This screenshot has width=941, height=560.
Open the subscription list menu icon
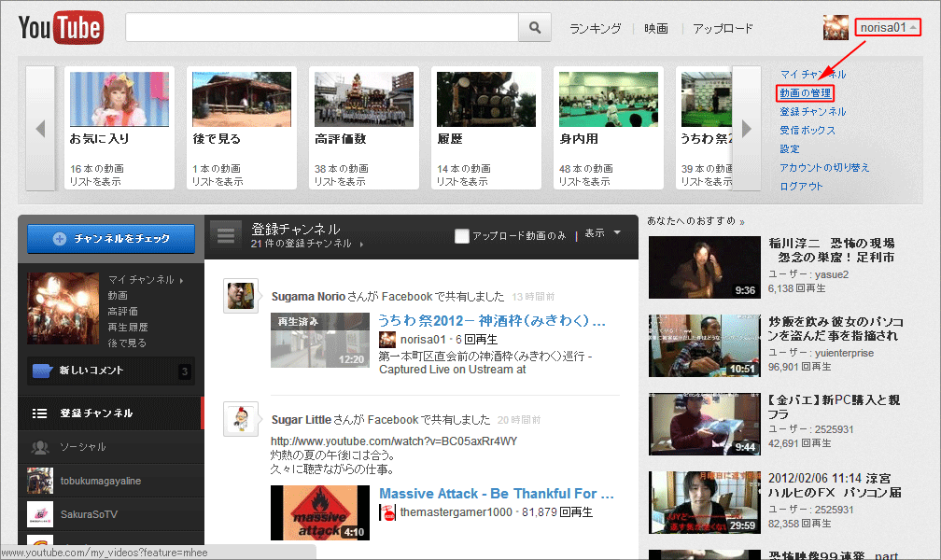point(226,235)
